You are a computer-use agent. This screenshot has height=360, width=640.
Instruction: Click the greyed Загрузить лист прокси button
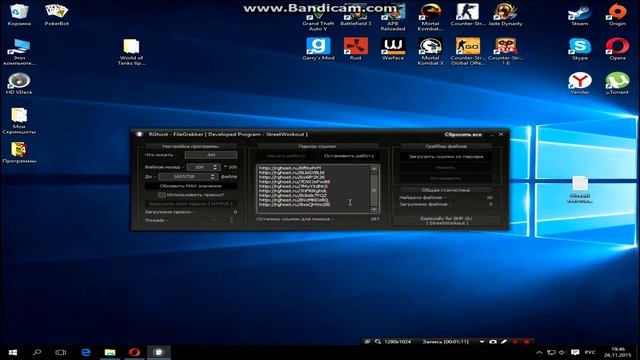tap(191, 203)
